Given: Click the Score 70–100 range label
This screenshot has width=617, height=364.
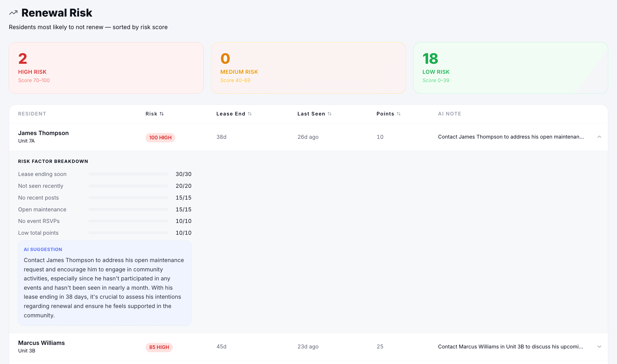Looking at the screenshot, I should [x=34, y=80].
